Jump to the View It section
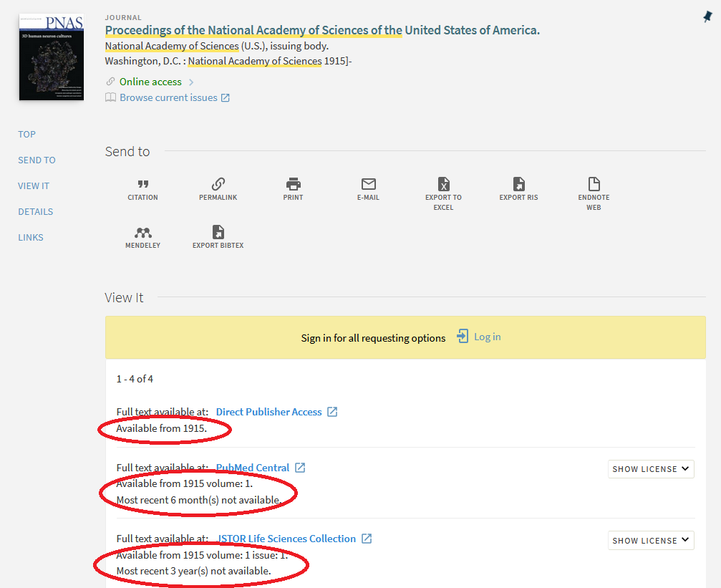This screenshot has width=721, height=588. coord(34,186)
